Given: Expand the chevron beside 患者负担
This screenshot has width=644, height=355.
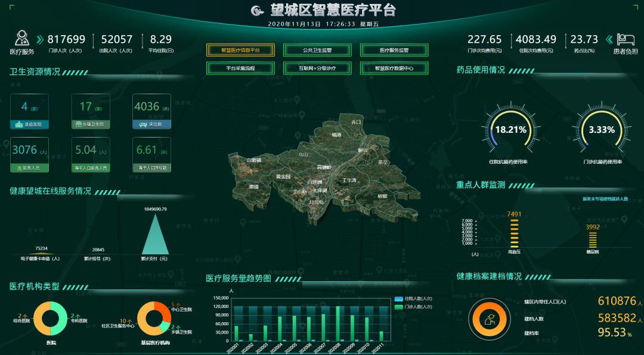Looking at the screenshot, I should [609, 40].
